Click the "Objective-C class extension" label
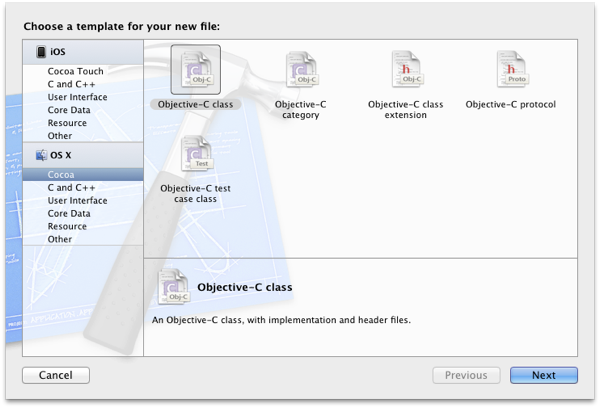600x408 pixels. (406, 109)
